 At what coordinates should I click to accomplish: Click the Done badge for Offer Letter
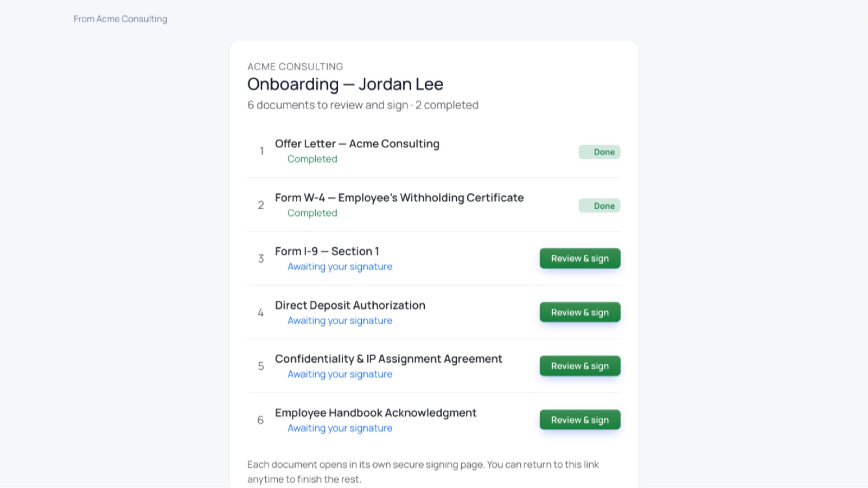(599, 152)
